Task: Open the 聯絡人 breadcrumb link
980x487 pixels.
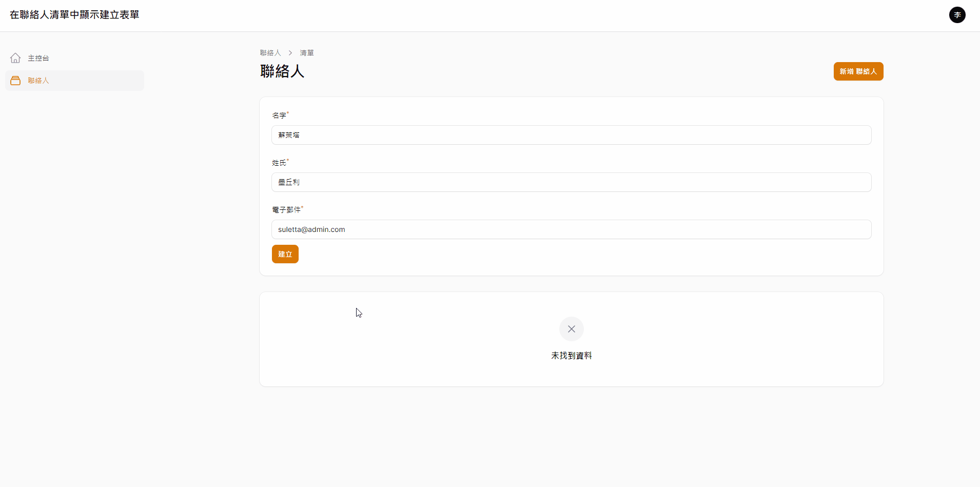Action: [x=270, y=52]
